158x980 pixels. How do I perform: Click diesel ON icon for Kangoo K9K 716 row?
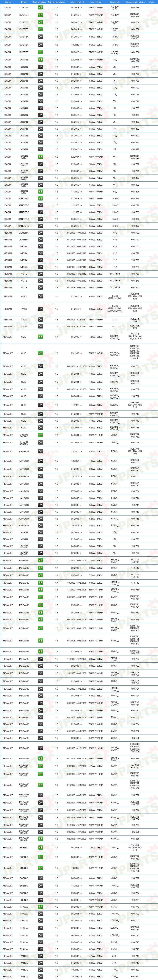(x=40, y=525)
